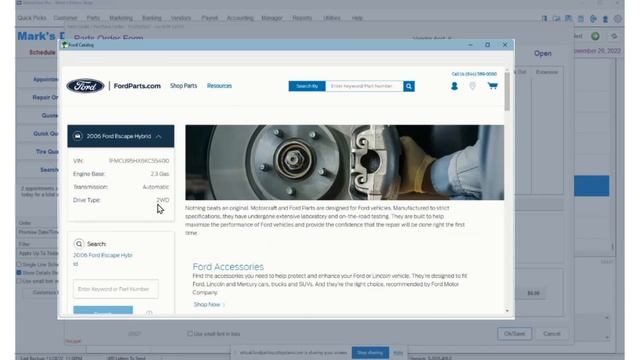
Task: Click the Call Us phone number
Action: click(474, 74)
